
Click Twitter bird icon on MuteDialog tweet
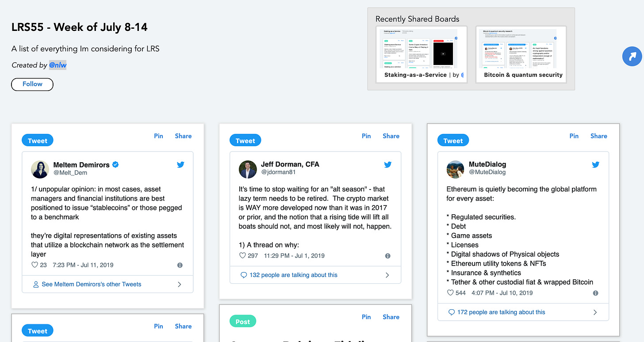(x=596, y=165)
